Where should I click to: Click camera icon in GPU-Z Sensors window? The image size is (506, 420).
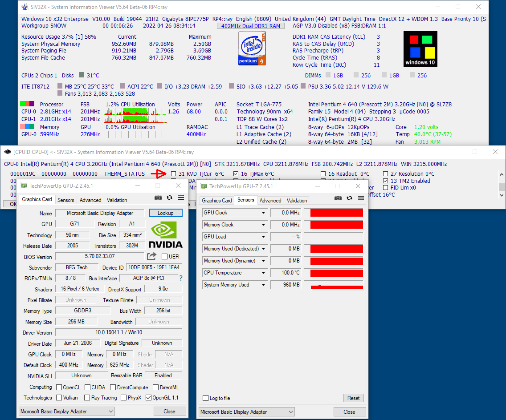click(x=338, y=198)
